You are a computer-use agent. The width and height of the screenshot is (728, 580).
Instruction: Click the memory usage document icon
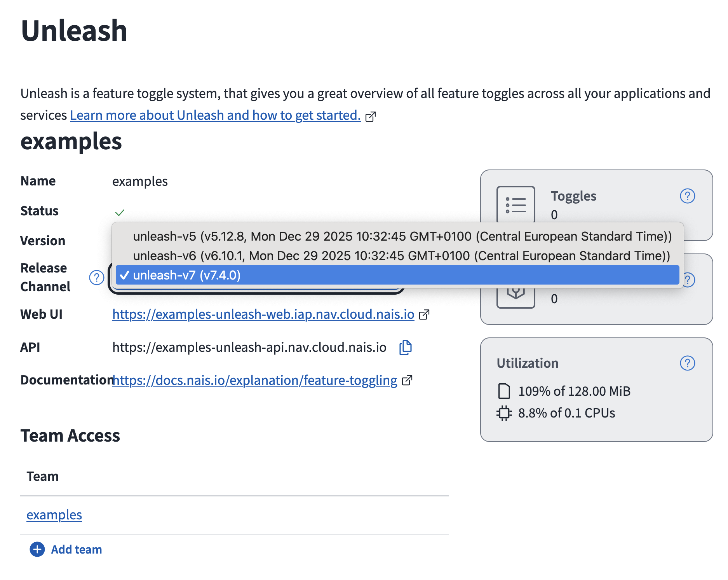coord(504,391)
